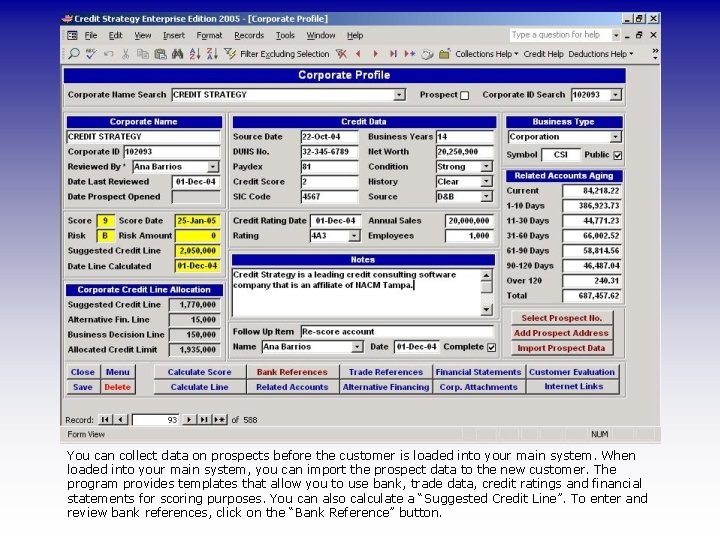
Task: Click the Financial Statements button
Action: [x=478, y=372]
